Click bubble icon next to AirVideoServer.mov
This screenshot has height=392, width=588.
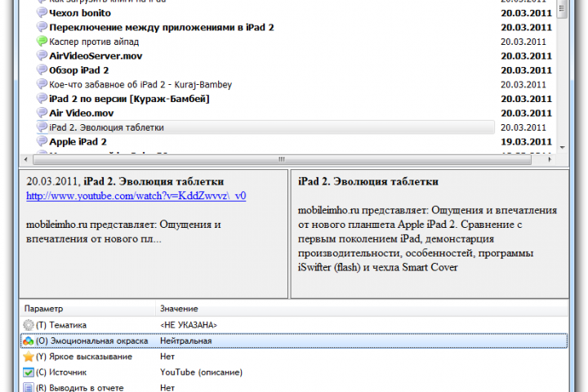click(x=42, y=56)
